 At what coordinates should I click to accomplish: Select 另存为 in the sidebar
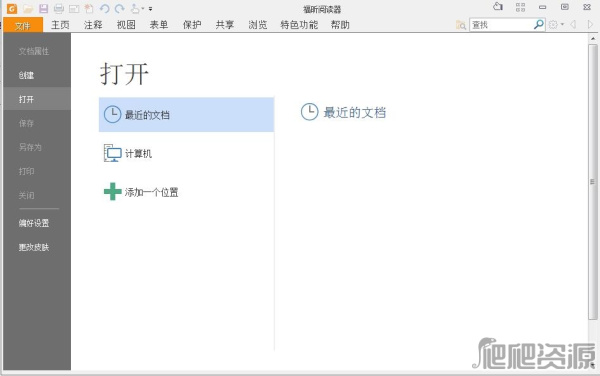point(37,147)
